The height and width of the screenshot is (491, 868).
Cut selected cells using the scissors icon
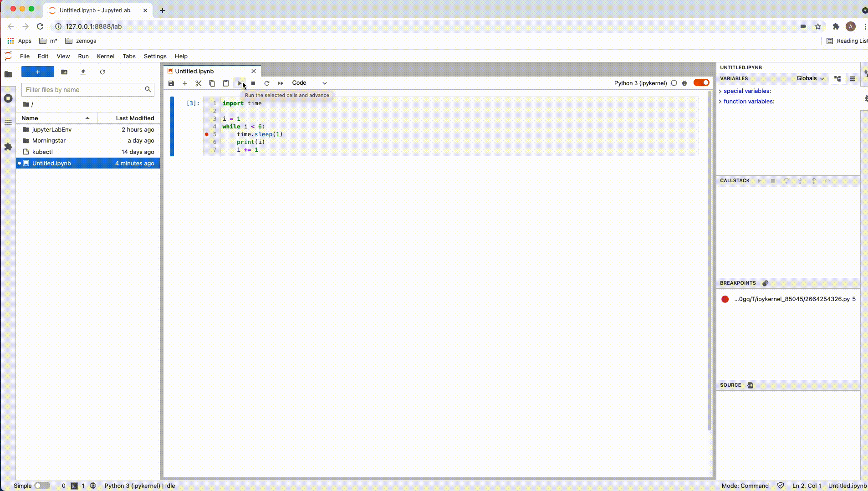click(x=199, y=83)
